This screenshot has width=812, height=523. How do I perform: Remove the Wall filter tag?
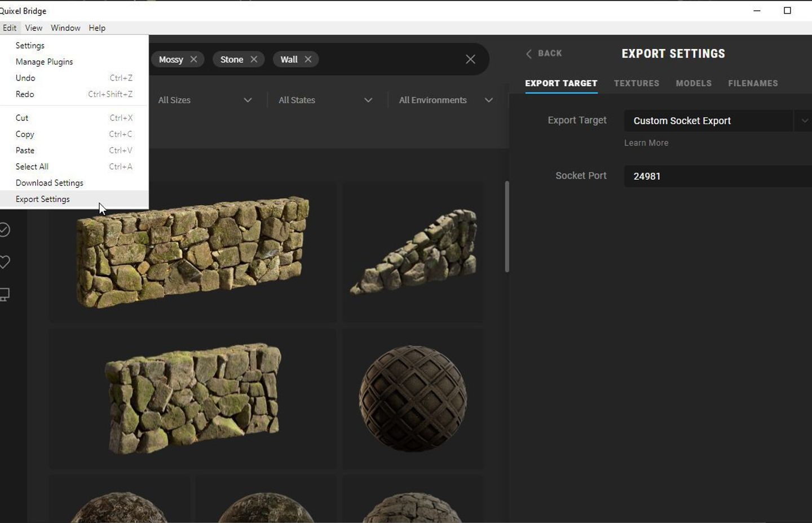point(308,59)
